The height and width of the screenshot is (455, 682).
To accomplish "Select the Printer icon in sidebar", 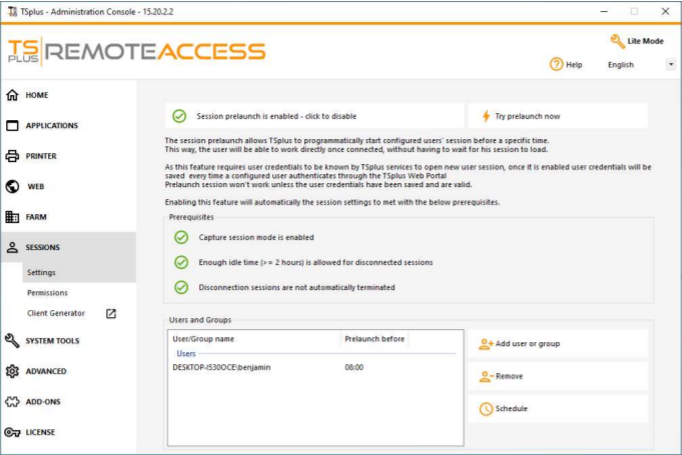I will pos(13,156).
